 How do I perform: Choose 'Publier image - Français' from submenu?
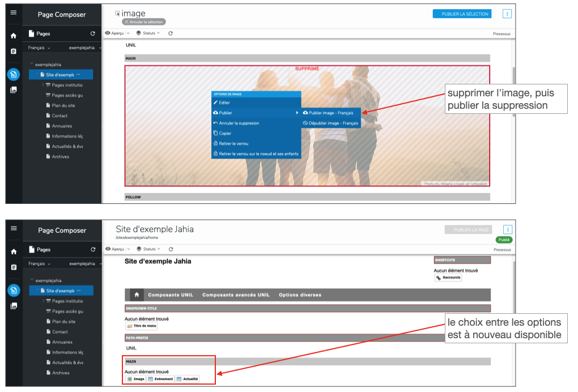pyautogui.click(x=331, y=113)
